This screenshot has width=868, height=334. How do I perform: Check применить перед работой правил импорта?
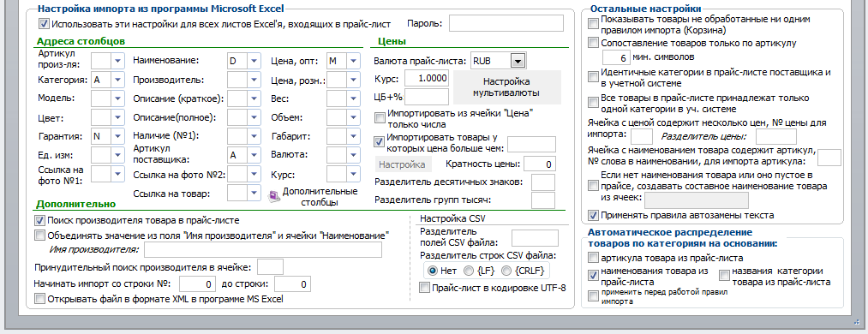[x=594, y=296]
